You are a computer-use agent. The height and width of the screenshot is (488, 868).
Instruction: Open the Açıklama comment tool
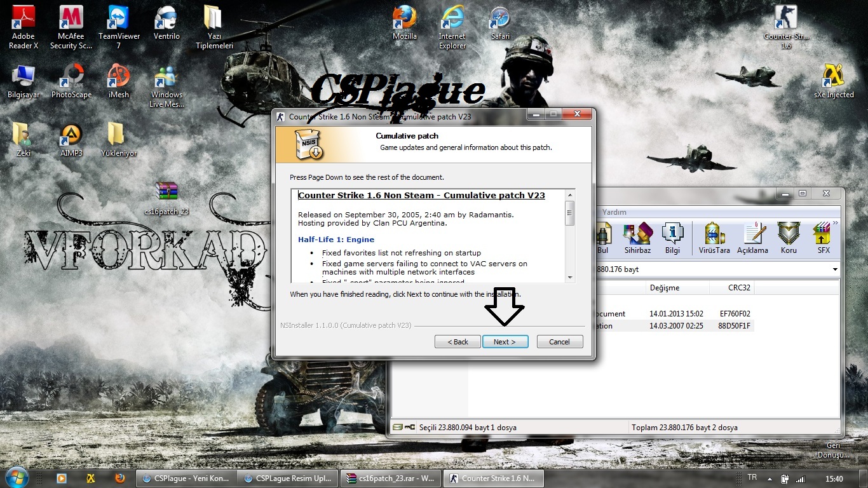(752, 238)
